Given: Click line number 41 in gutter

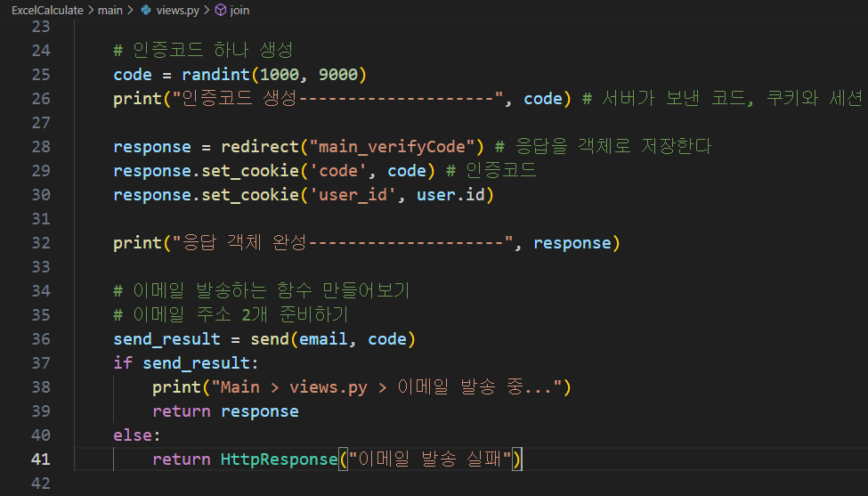Looking at the screenshot, I should (x=41, y=459).
